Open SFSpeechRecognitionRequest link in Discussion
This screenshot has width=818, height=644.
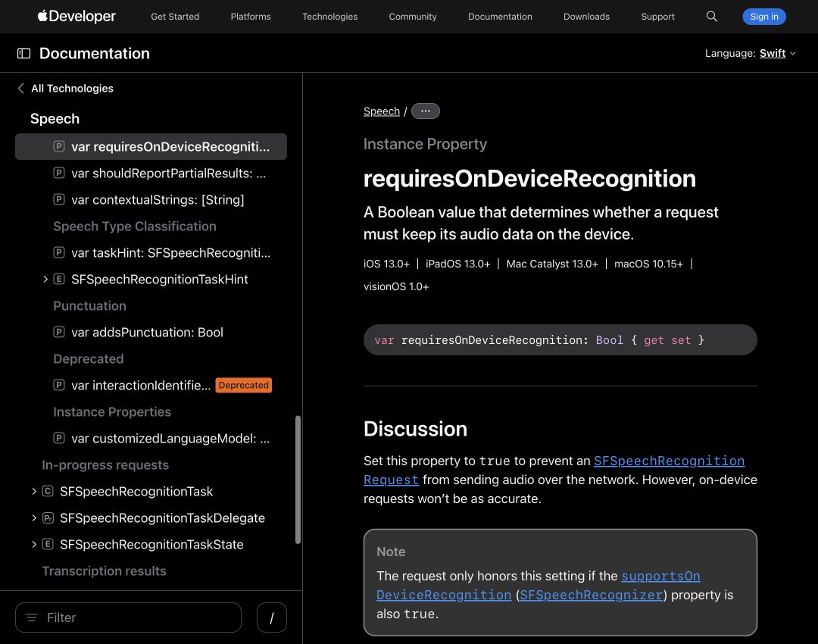pyautogui.click(x=669, y=461)
